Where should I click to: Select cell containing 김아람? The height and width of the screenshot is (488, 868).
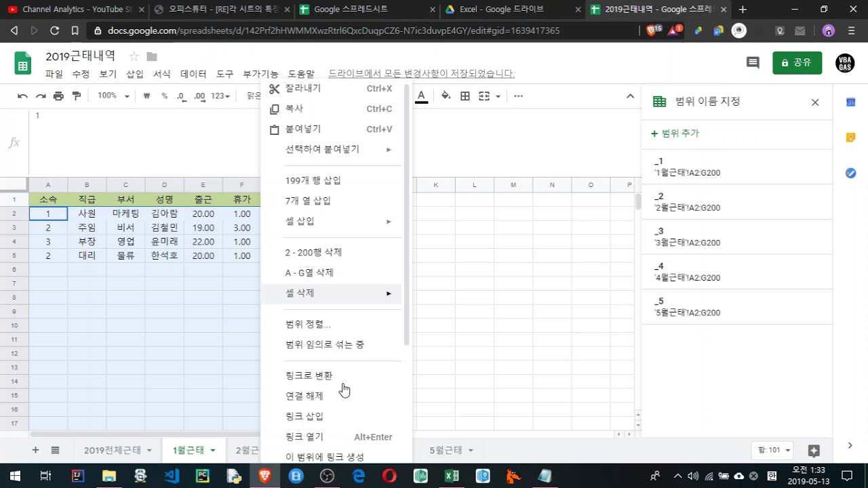(x=164, y=213)
